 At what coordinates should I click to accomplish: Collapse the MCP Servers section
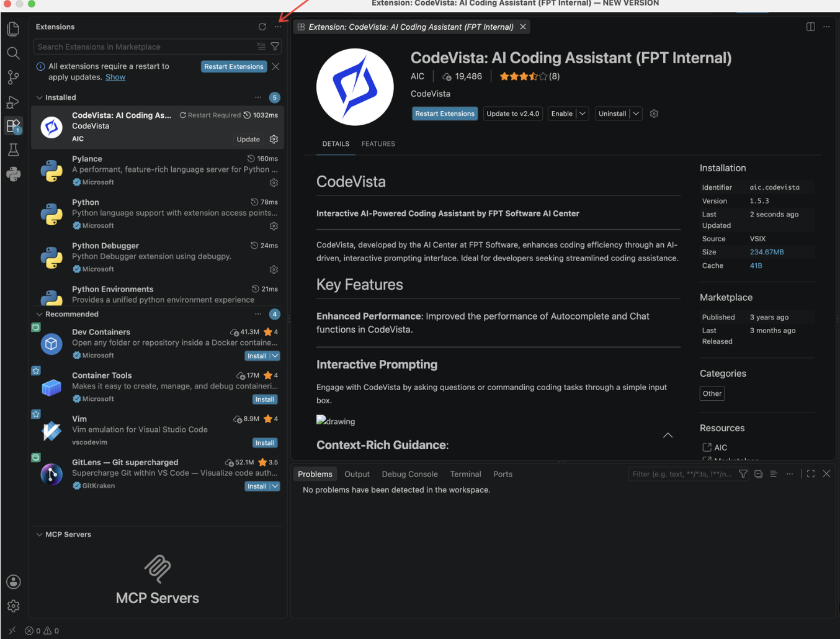40,534
